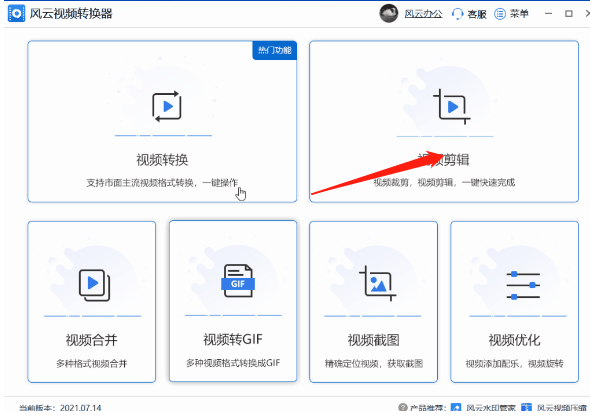Click the 客服 headset icon
This screenshot has width=590, height=416.
pyautogui.click(x=457, y=14)
